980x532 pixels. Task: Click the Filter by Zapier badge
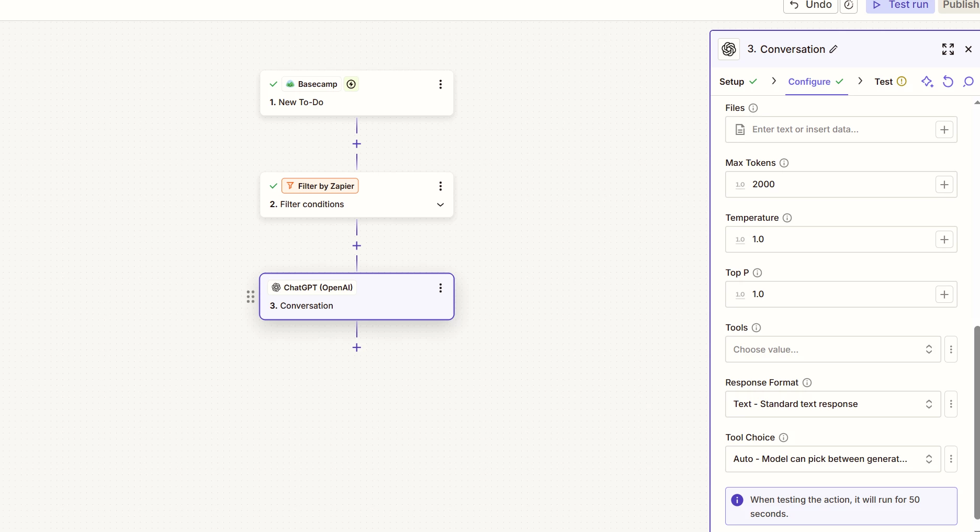(x=320, y=186)
